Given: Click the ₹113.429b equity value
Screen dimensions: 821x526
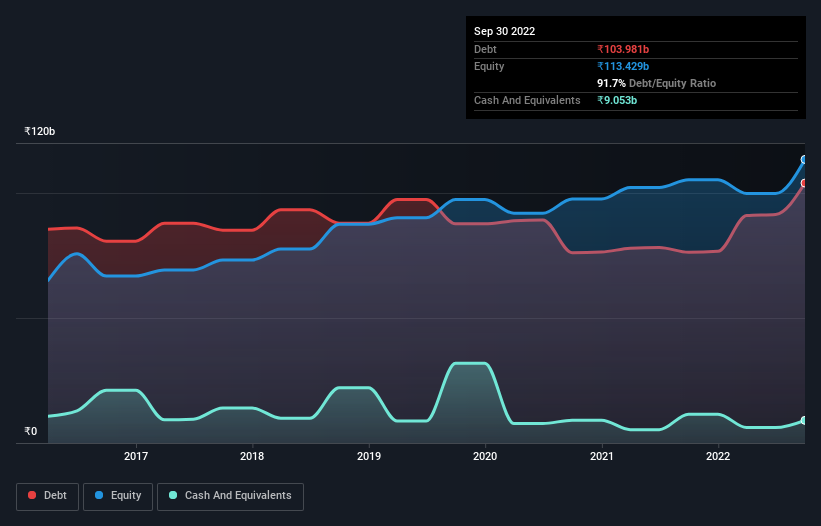Looking at the screenshot, I should [623, 66].
